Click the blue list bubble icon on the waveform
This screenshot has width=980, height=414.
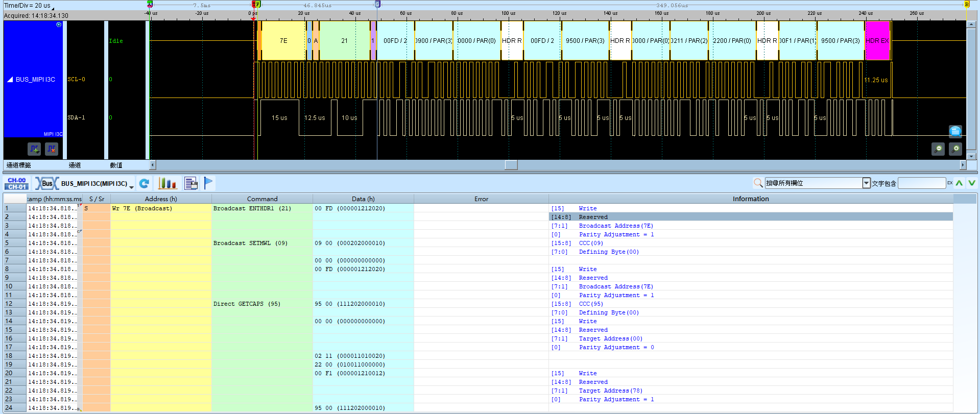pos(955,131)
